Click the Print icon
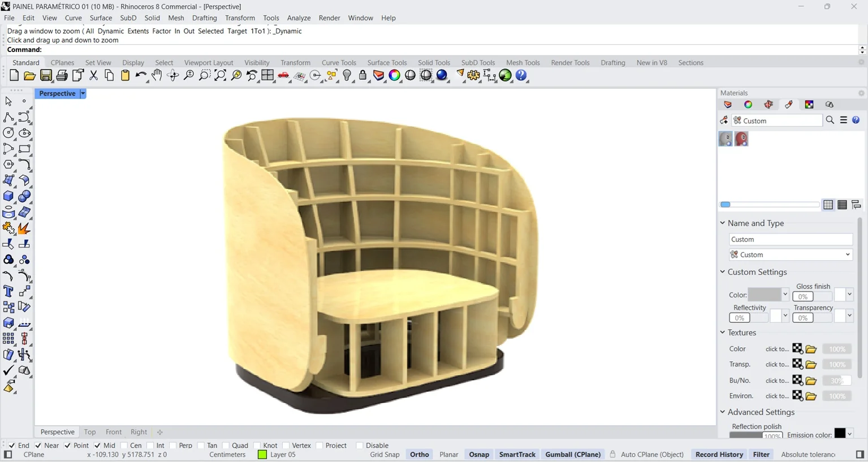Screen dimensions: 868x462 click(x=62, y=75)
